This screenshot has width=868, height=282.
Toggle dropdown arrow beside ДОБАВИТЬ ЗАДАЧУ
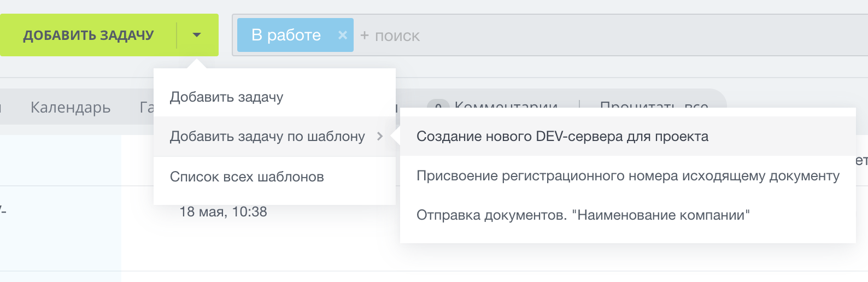[x=197, y=36]
